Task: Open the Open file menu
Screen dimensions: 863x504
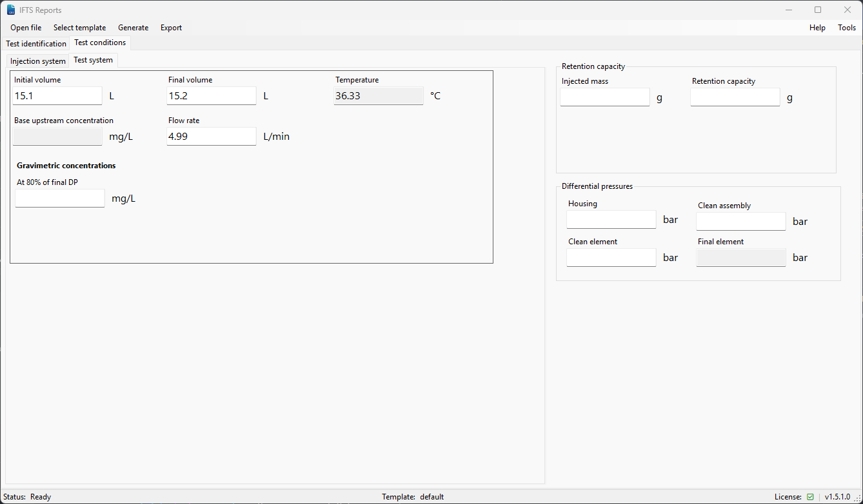Action: [26, 28]
